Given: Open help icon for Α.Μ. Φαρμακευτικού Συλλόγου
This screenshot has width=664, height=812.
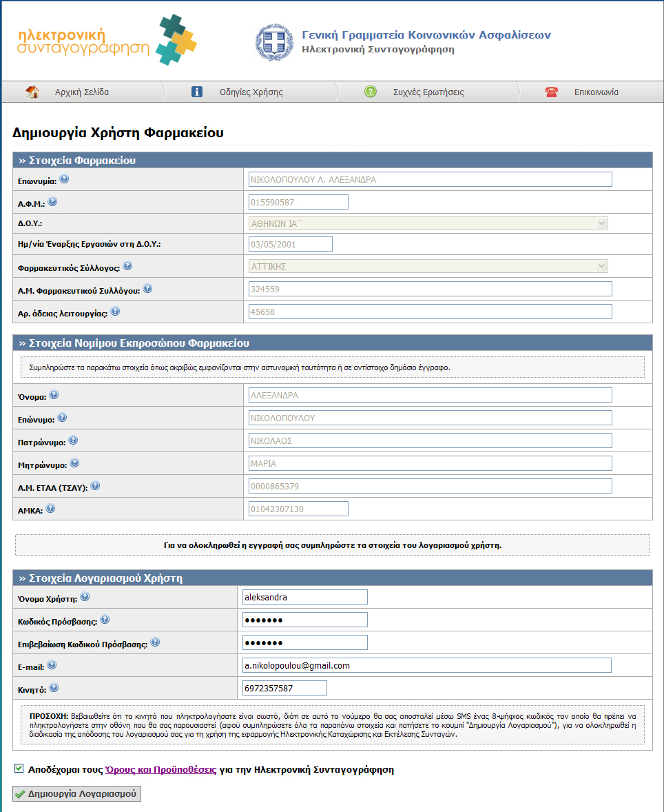Looking at the screenshot, I should point(147,289).
